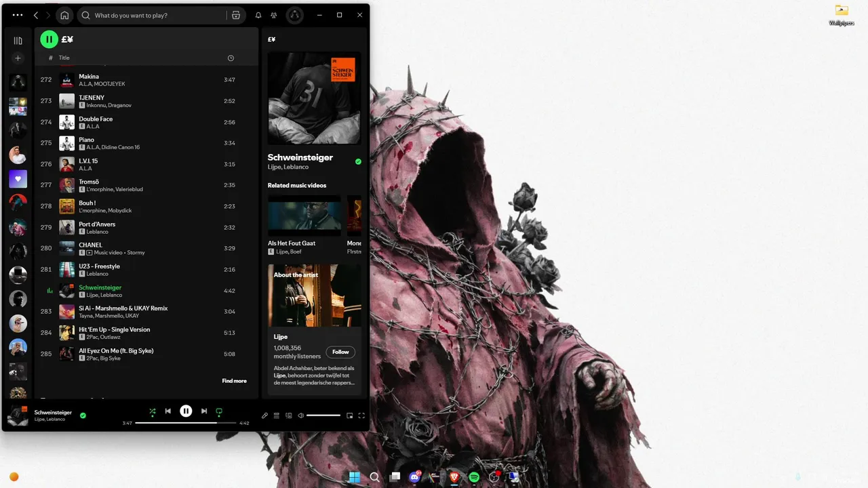Select track 276 L.V.L 15

click(x=146, y=164)
